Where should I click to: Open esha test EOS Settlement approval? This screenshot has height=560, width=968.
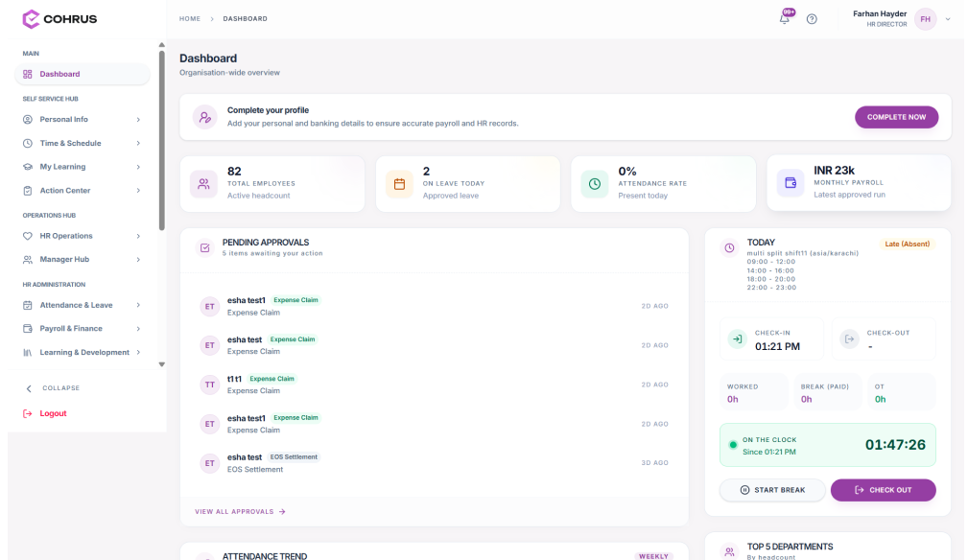point(434,463)
